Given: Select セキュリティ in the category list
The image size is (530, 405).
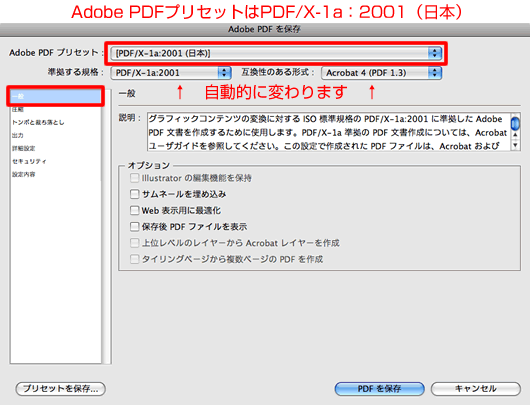Looking at the screenshot, I should (x=55, y=161).
